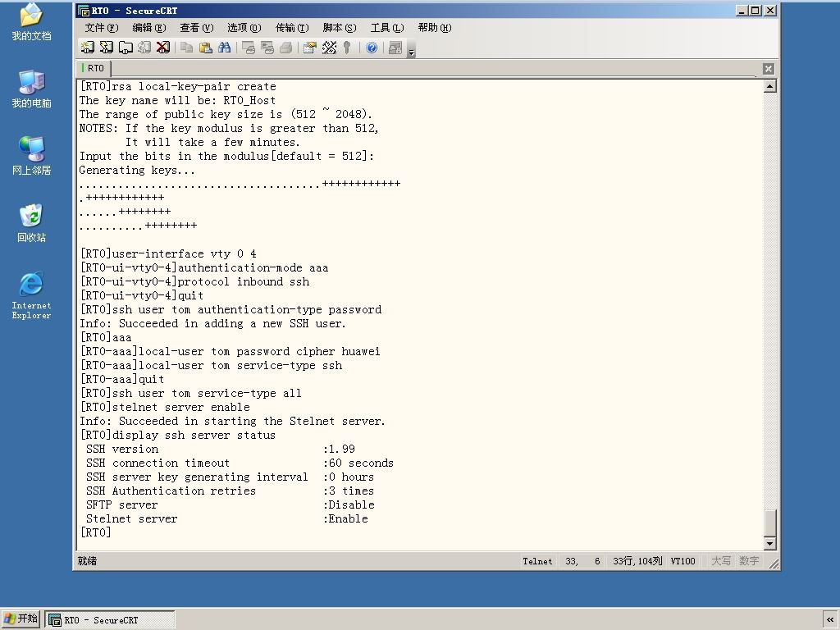Close the RT0 session tab with X
This screenshot has height=630, width=840.
click(x=768, y=69)
